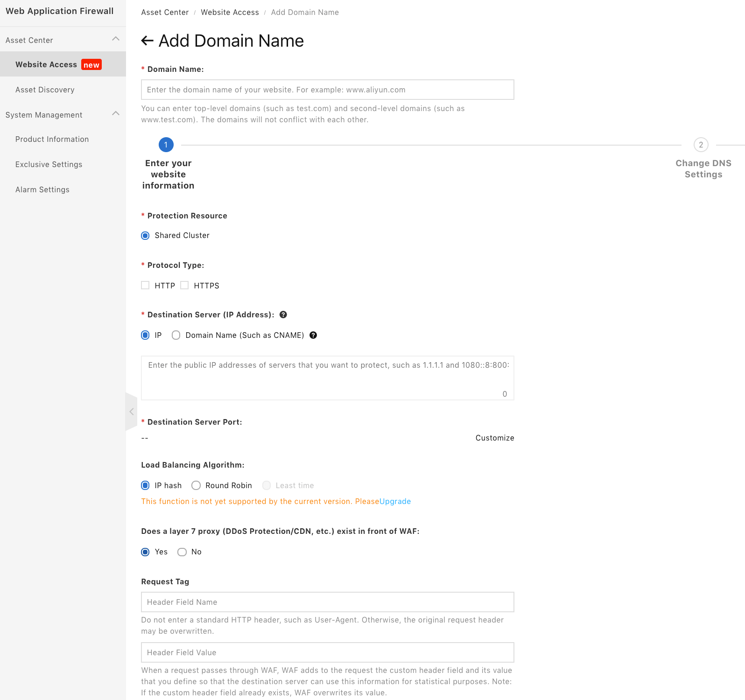Click help icon next to Destination Server label
The width and height of the screenshot is (745, 700).
283,315
